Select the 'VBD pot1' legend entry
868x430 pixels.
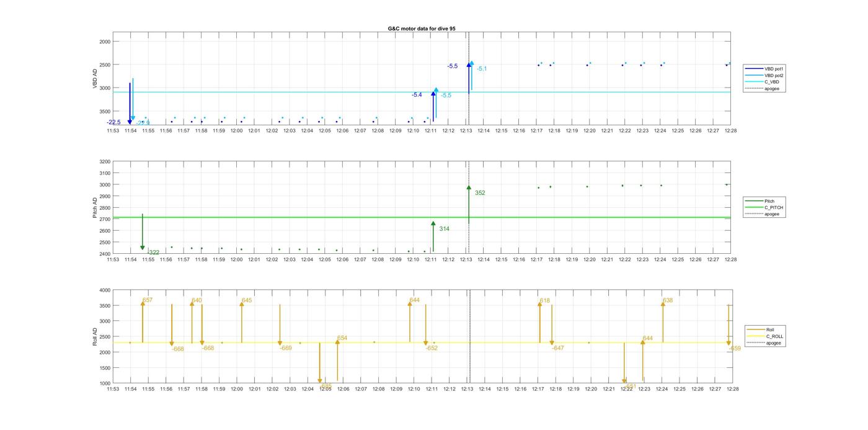tap(764, 69)
